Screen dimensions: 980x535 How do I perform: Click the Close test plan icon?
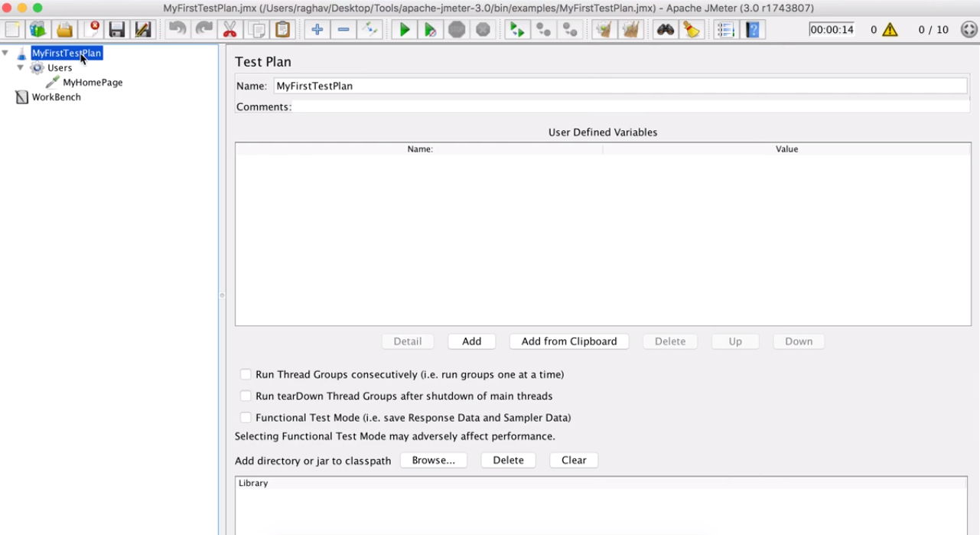(93, 30)
